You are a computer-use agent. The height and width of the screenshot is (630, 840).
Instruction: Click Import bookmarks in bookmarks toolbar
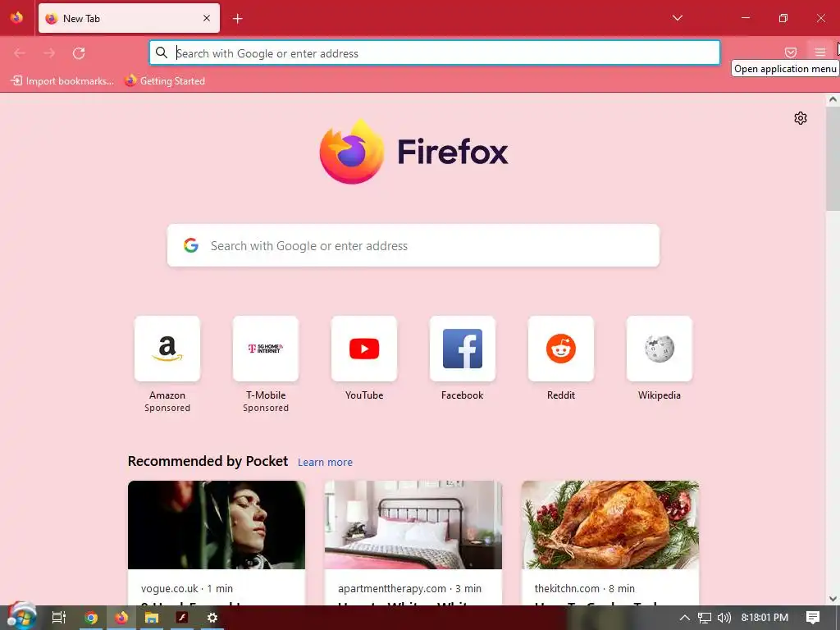tap(62, 81)
